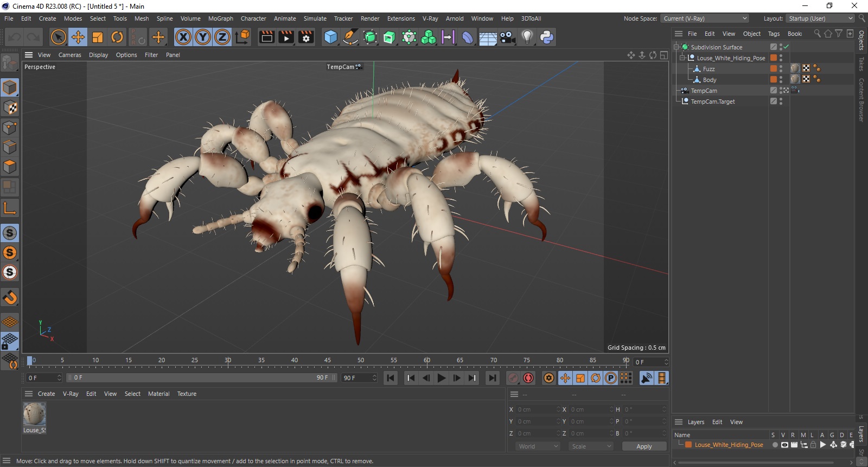Render to Picture Viewer
The height and width of the screenshot is (467, 868).
[286, 37]
